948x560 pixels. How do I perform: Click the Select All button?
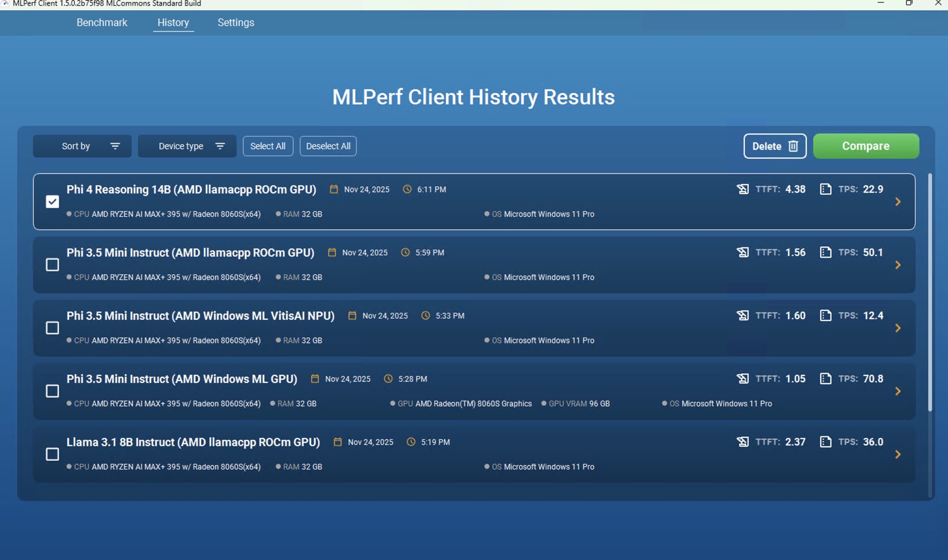(x=268, y=146)
